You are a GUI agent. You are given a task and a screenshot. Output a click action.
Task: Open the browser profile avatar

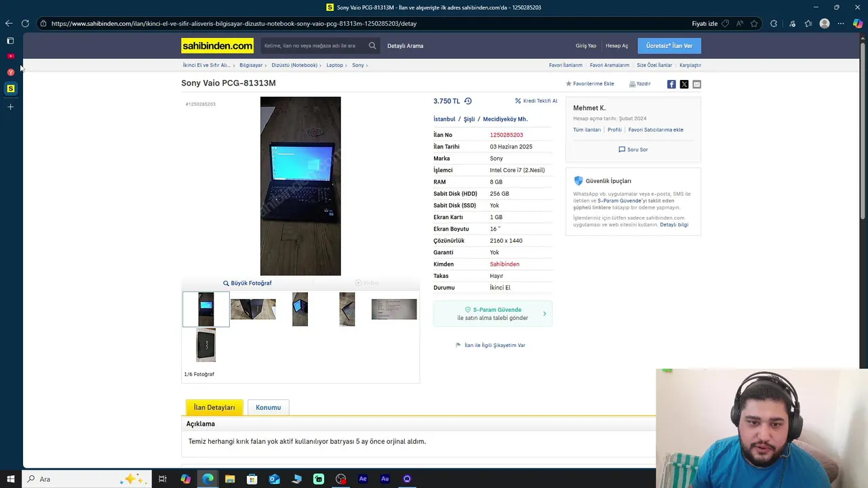click(825, 23)
